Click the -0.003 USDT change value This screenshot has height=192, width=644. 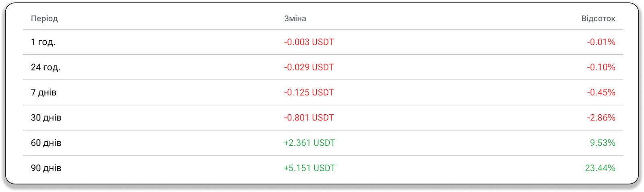point(309,42)
